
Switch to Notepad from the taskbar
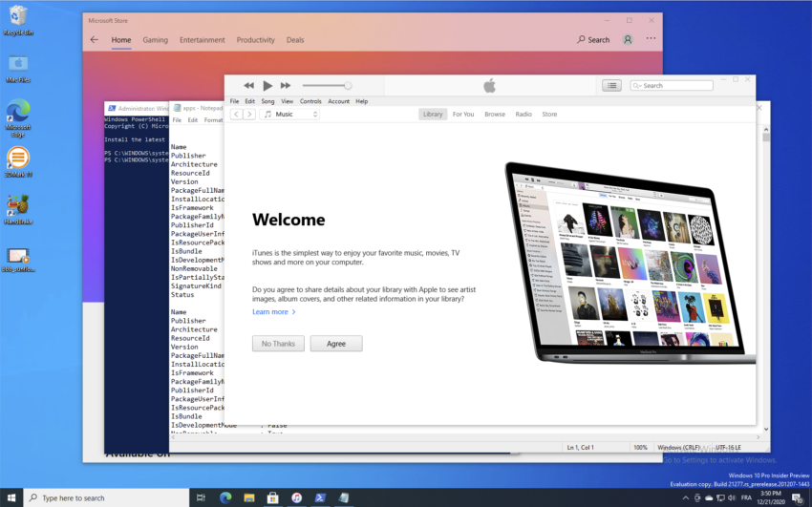[x=344, y=497]
